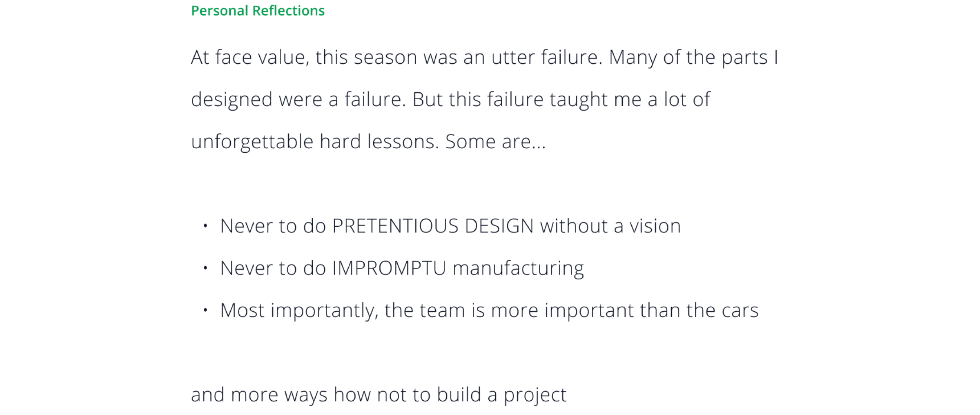Select the bullet dot before PRETENTIOUS DESIGN item

(x=205, y=225)
